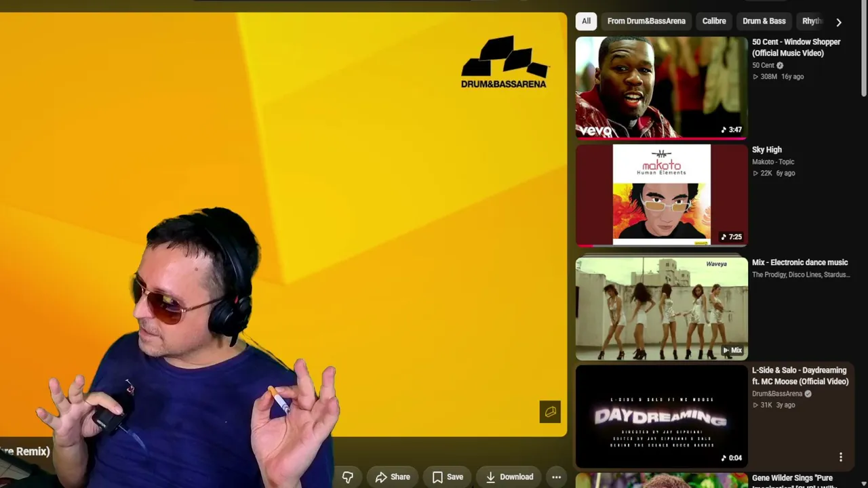Open the Sky High video title

(767, 150)
